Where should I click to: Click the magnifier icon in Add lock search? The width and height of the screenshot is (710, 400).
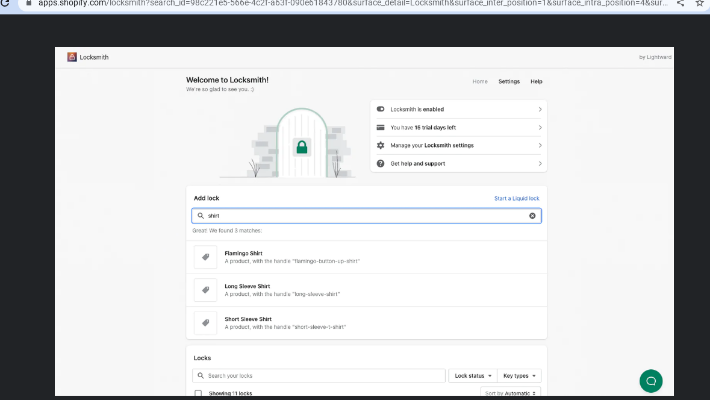[x=201, y=216]
